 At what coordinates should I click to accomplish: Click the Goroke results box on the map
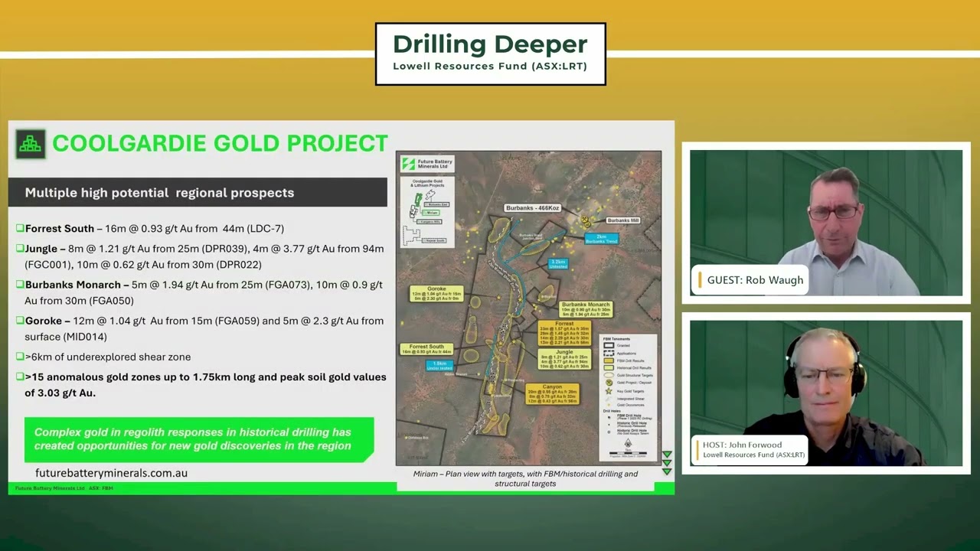click(x=436, y=293)
